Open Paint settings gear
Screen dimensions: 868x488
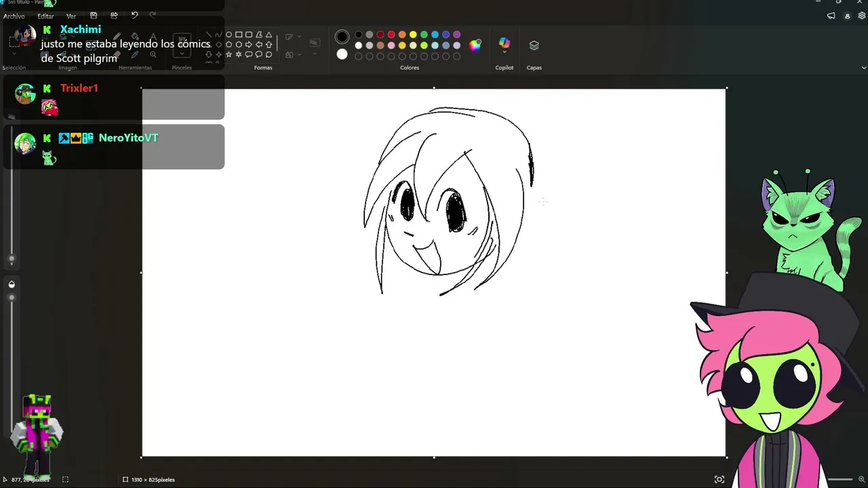pos(861,16)
